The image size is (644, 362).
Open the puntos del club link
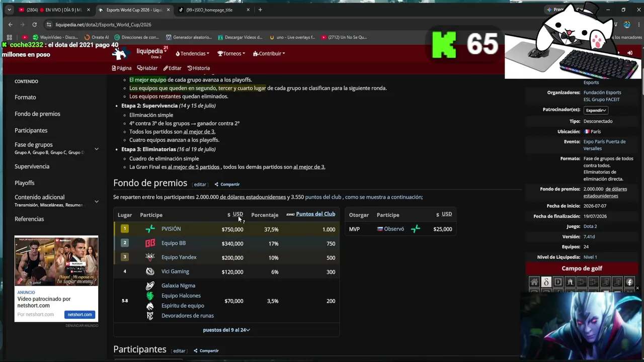tap(324, 197)
